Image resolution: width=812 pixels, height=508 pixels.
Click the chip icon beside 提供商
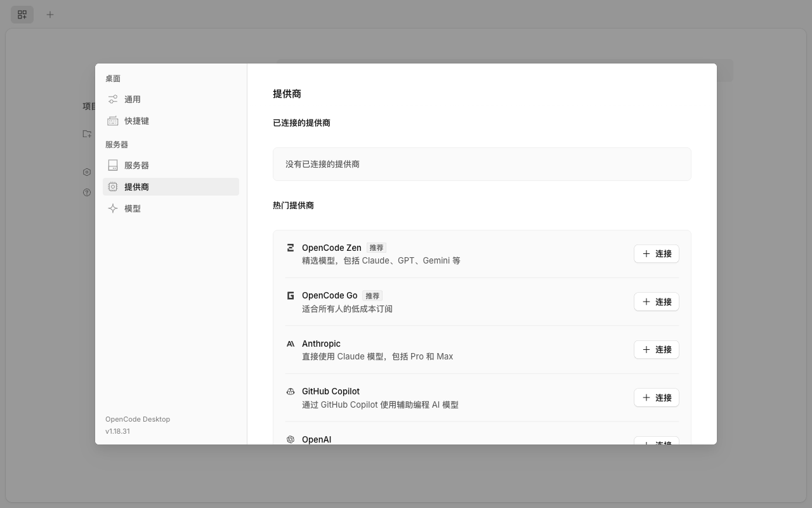[x=113, y=187]
